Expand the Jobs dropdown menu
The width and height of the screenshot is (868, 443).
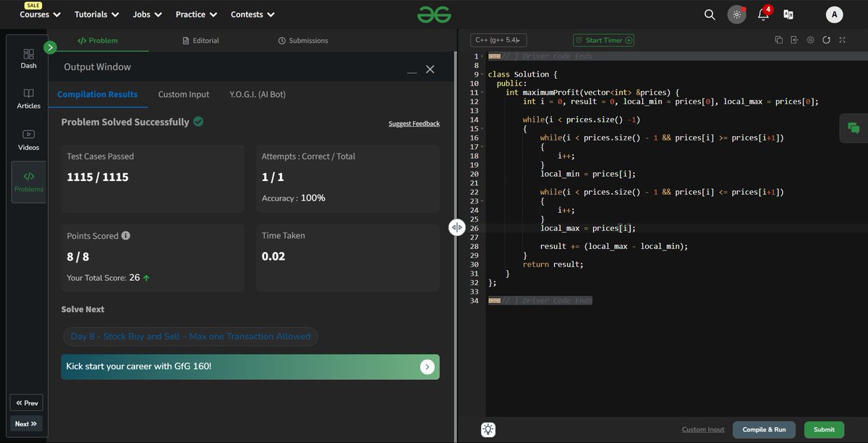147,14
